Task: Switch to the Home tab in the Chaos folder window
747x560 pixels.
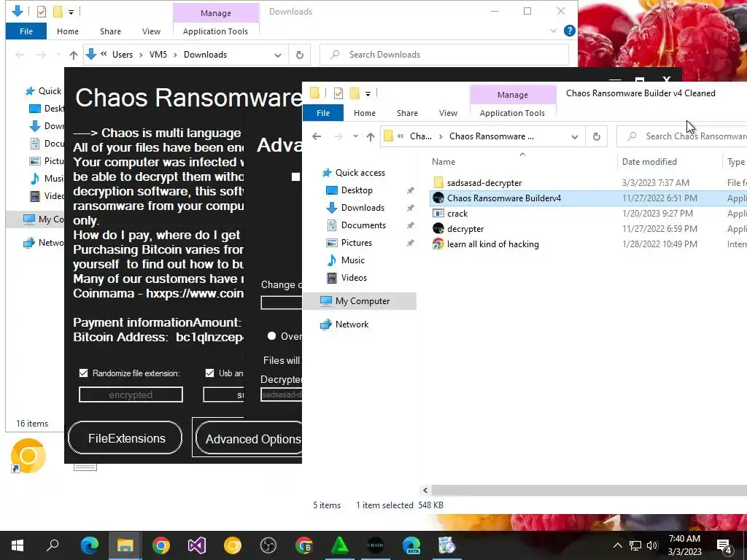Action: click(365, 113)
